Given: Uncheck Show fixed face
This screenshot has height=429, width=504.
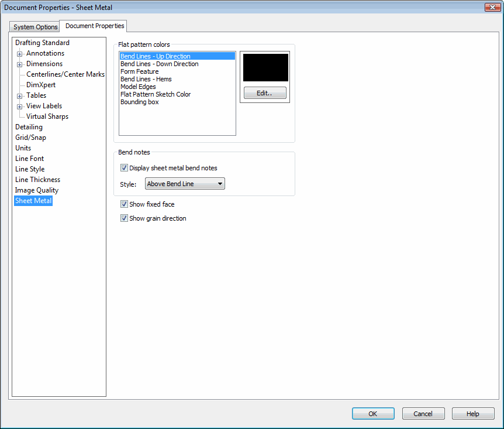Looking at the screenshot, I should click(124, 204).
